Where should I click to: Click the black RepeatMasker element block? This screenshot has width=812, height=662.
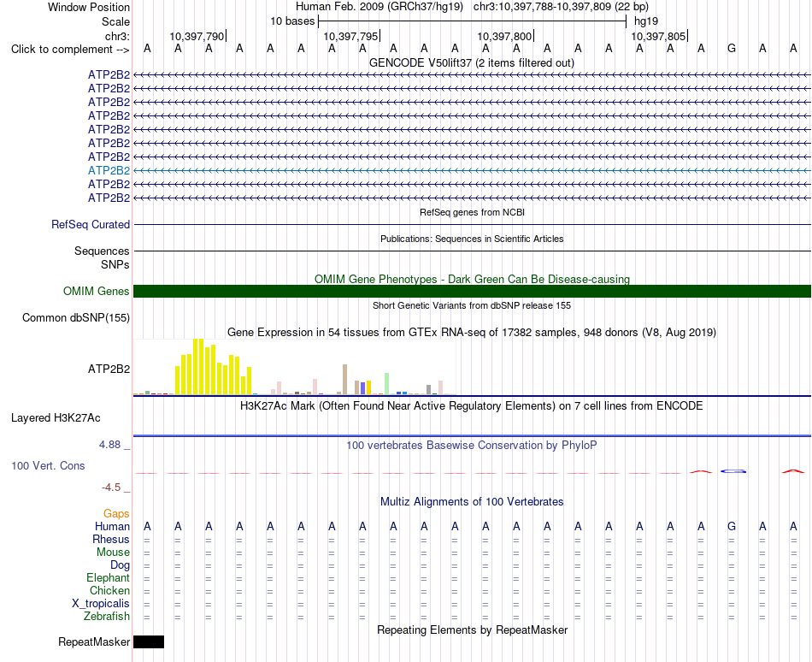pos(149,641)
